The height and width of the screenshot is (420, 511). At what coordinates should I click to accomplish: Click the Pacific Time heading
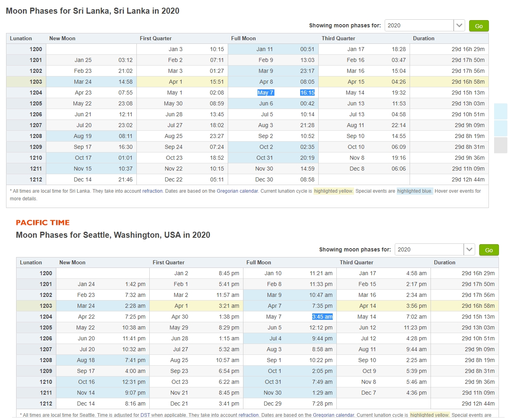(43, 222)
